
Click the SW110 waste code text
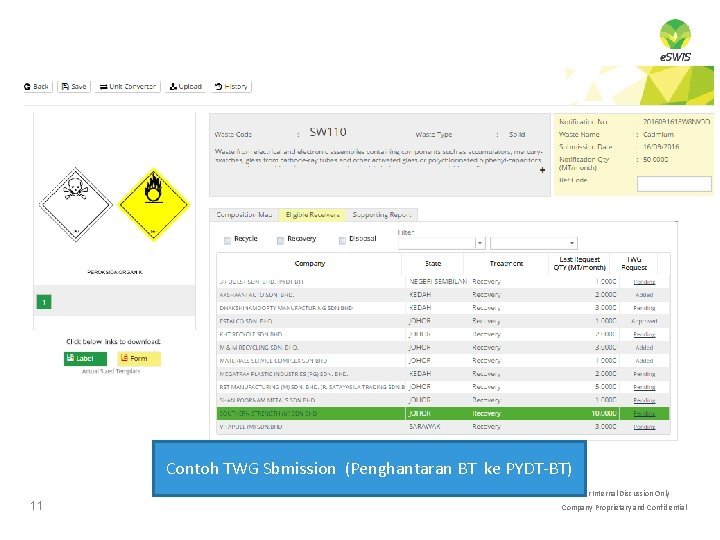click(328, 132)
